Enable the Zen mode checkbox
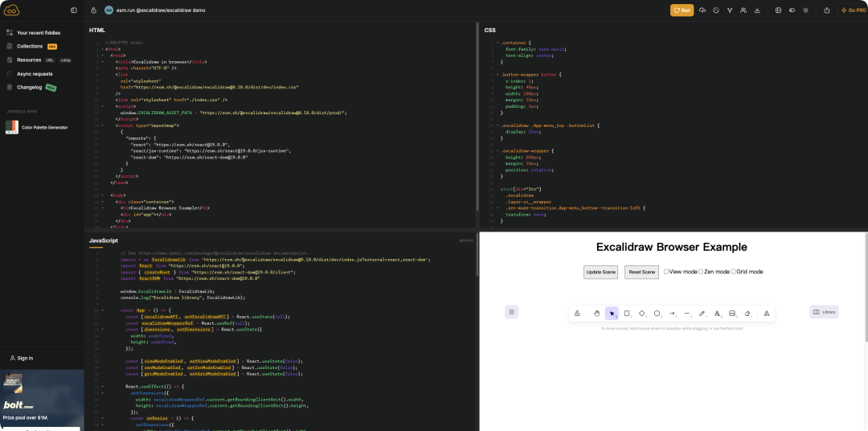 click(701, 272)
